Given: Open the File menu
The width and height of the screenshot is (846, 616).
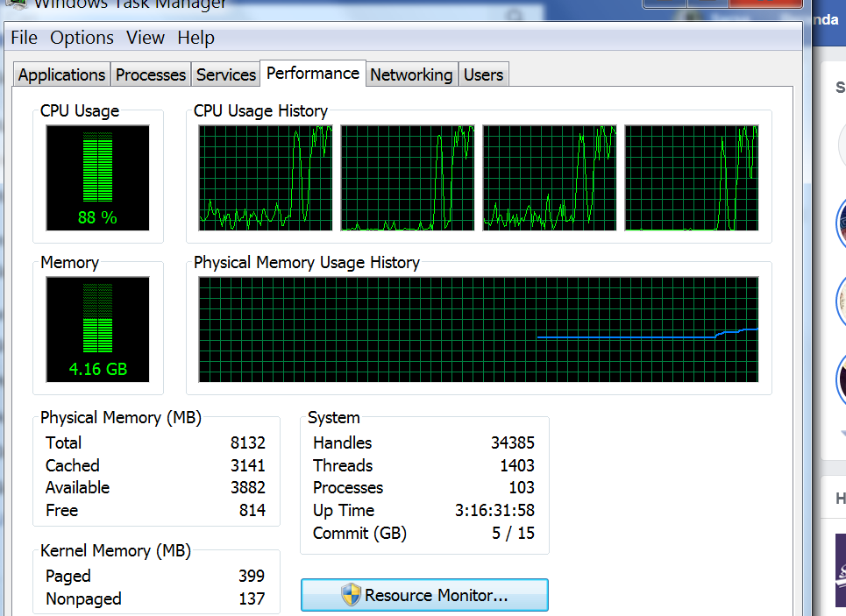Looking at the screenshot, I should coord(25,38).
